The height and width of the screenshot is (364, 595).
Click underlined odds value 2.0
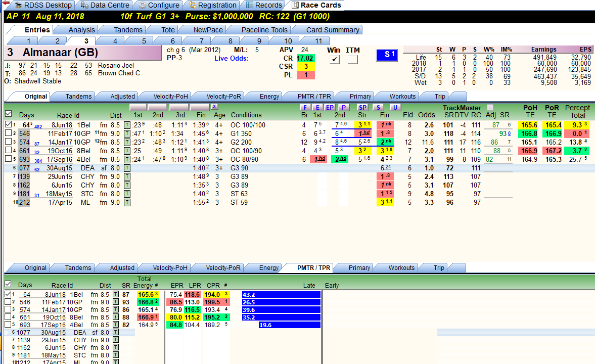[x=429, y=151]
